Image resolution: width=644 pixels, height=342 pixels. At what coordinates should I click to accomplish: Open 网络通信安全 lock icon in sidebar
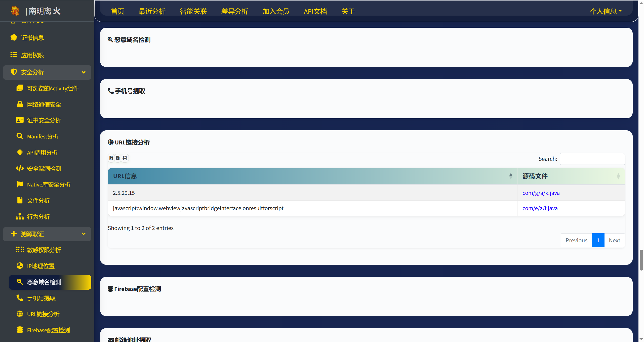pyautogui.click(x=20, y=104)
